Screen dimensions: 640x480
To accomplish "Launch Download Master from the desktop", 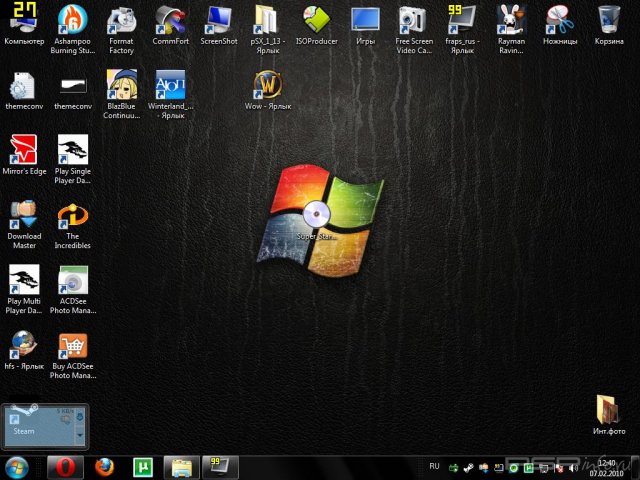I will click(24, 215).
